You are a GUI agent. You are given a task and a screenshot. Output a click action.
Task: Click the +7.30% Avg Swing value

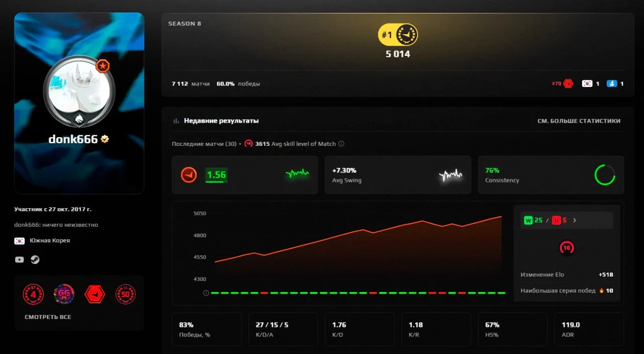point(345,170)
